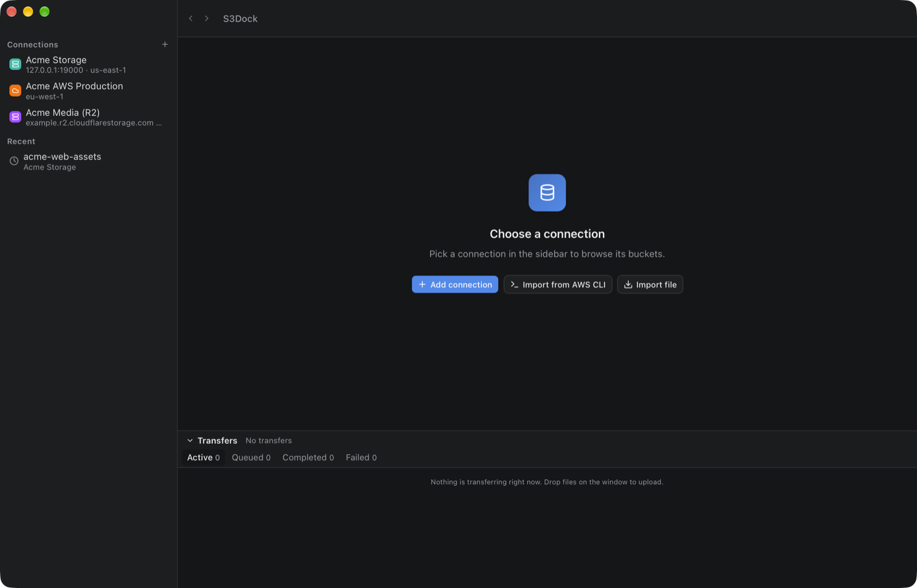Go forward with the right chevron

coord(207,18)
